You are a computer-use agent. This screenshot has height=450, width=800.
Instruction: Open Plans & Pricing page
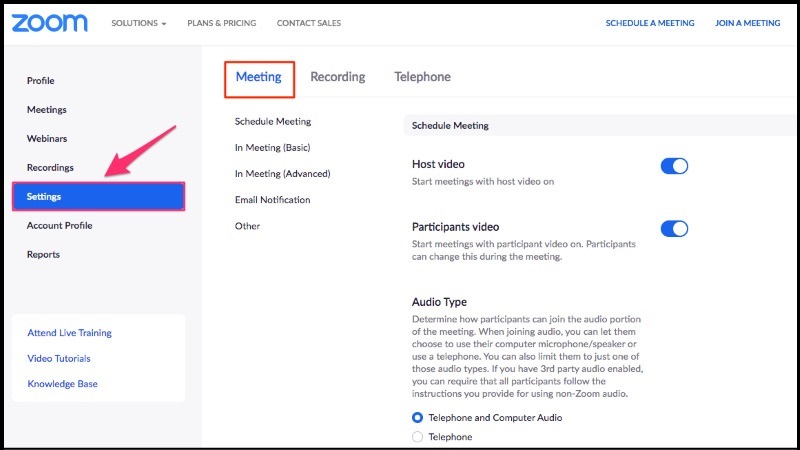[x=221, y=23]
